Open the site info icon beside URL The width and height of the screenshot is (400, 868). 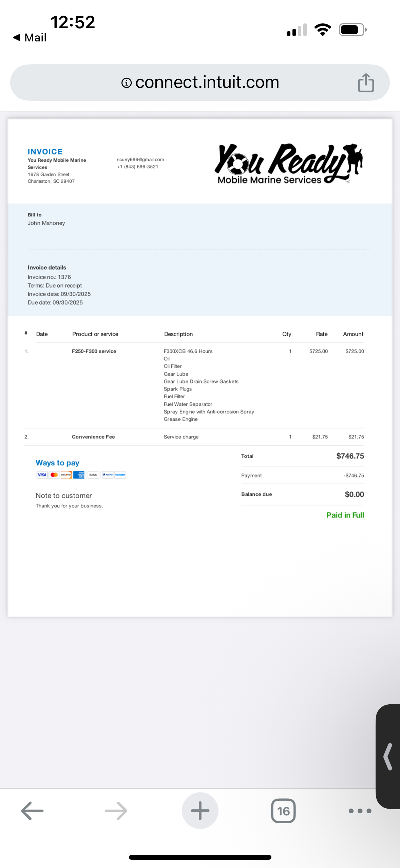pos(126,83)
